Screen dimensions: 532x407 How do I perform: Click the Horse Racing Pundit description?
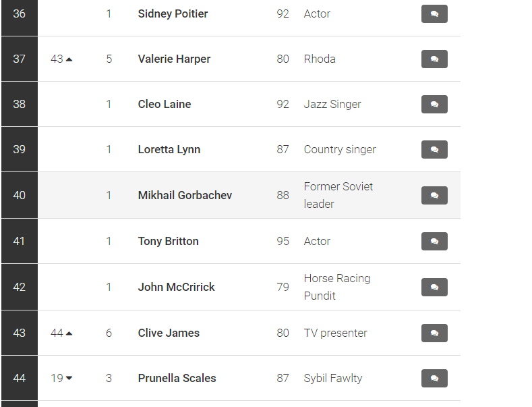tap(337, 287)
